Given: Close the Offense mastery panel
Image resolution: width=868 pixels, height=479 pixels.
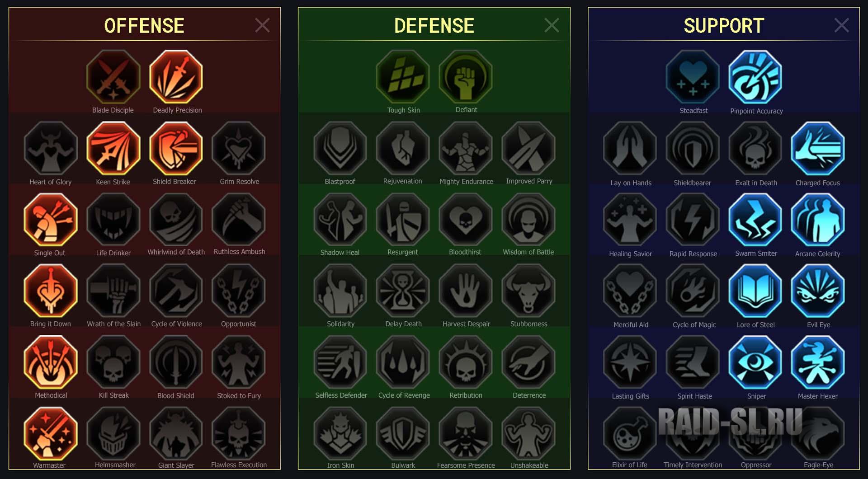Looking at the screenshot, I should (262, 25).
